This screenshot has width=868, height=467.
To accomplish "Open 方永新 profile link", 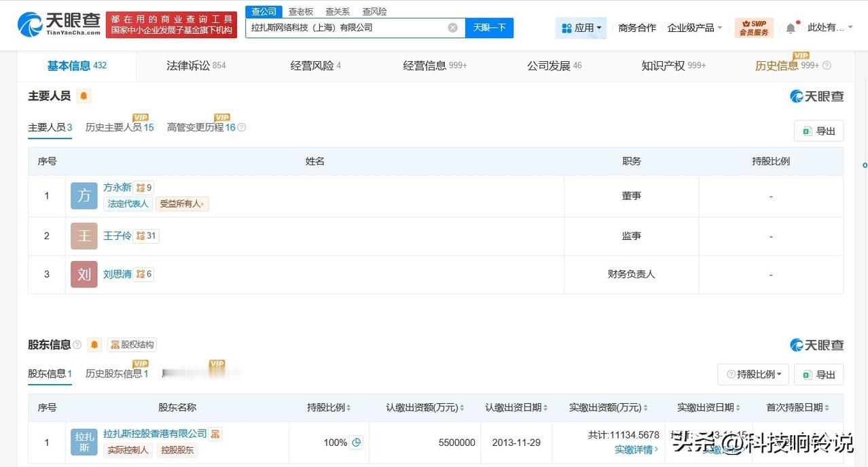I will (117, 188).
